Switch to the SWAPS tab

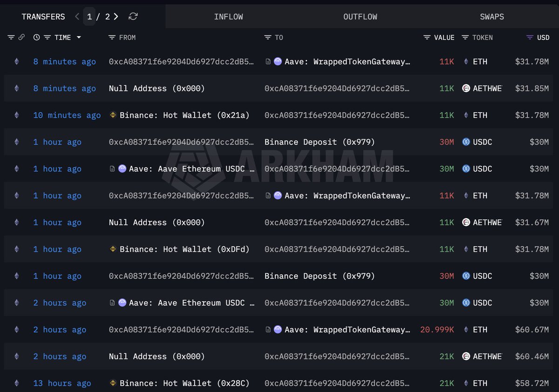492,17
